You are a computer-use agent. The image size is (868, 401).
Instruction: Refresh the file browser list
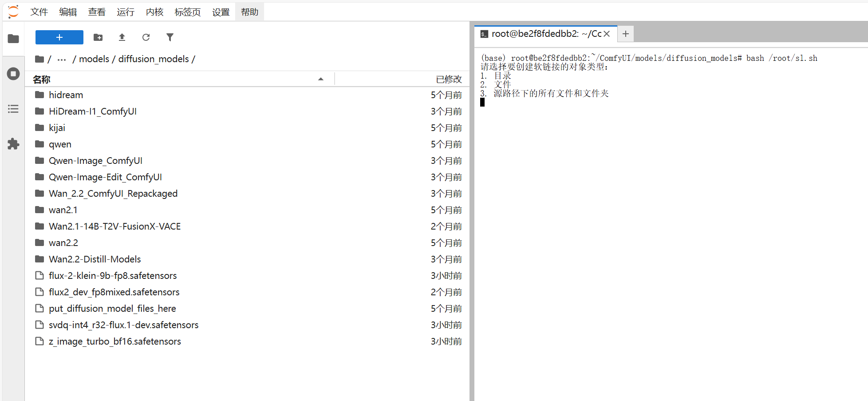pos(146,37)
